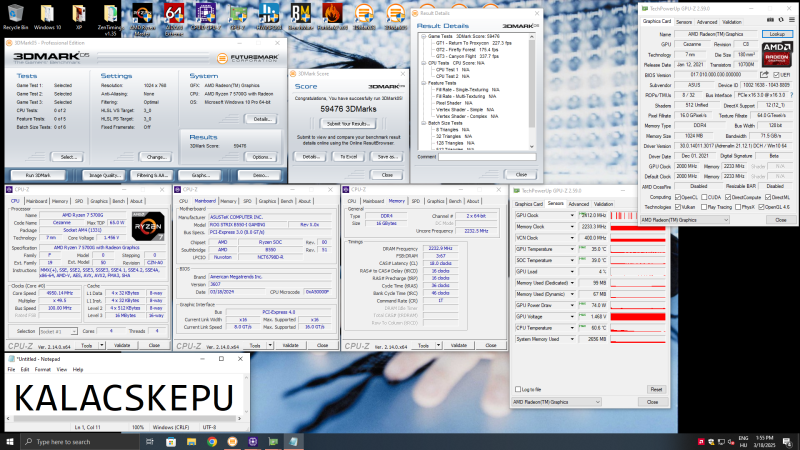Image resolution: width=800 pixels, height=450 pixels.
Task: Click the Type here to search box
Action: coord(80,442)
